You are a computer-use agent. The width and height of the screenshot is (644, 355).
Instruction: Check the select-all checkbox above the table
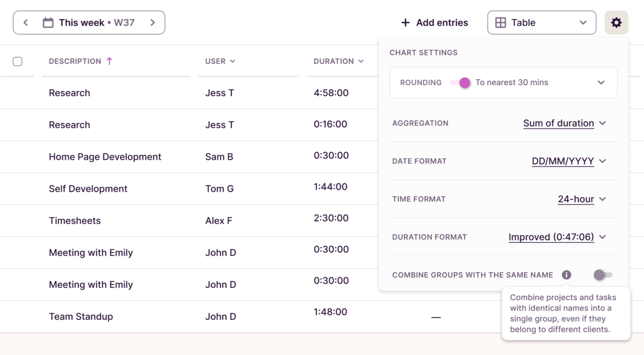click(18, 61)
